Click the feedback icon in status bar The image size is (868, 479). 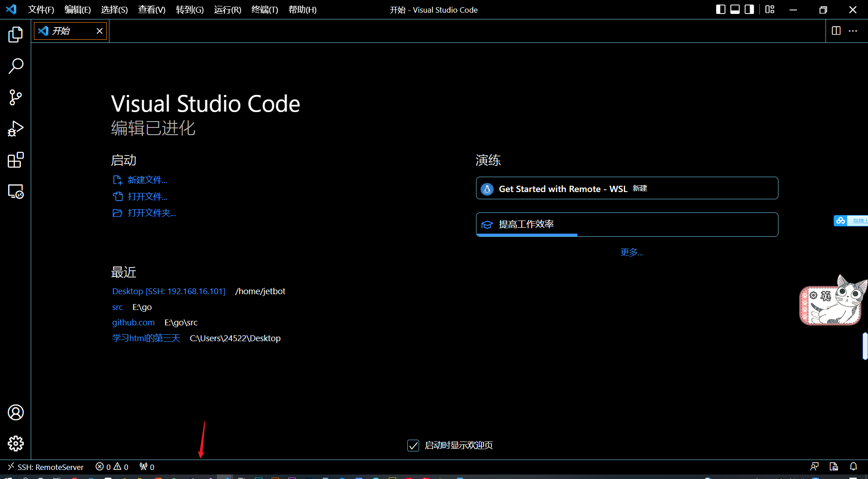pos(814,467)
